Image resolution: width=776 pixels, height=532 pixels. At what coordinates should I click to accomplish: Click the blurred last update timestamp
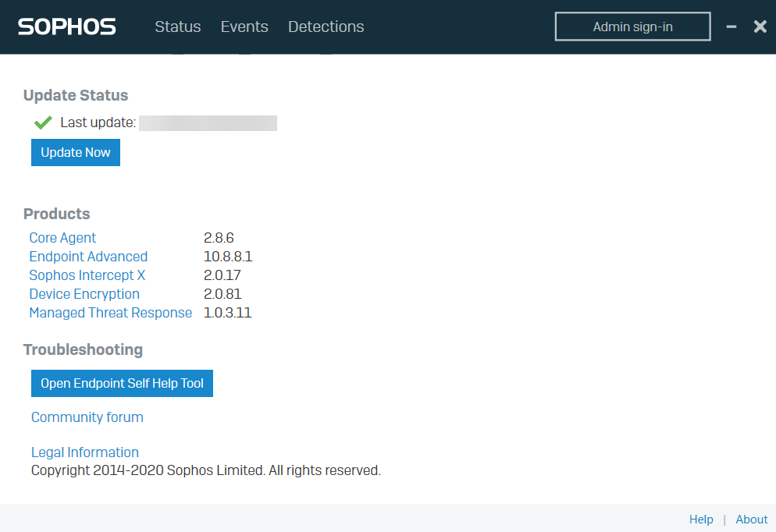pos(208,122)
